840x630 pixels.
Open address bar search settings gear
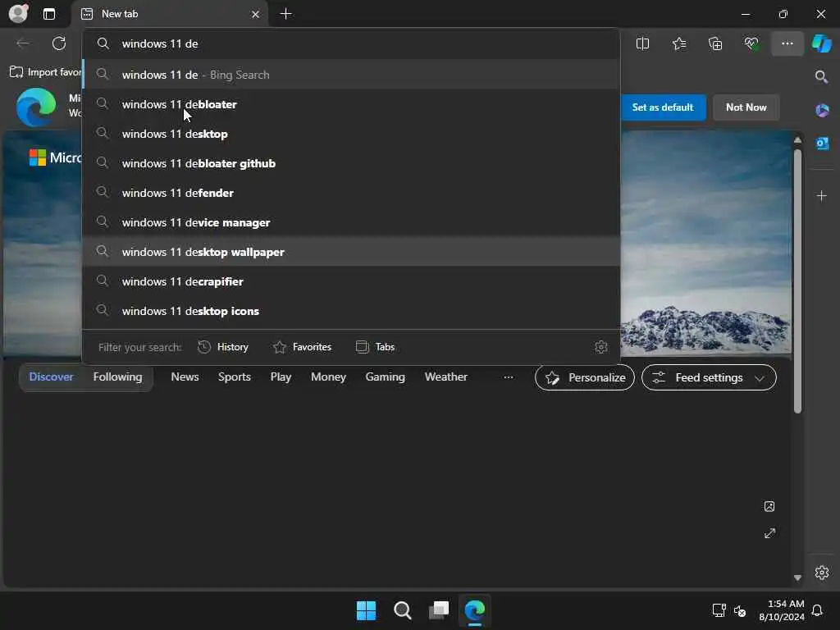[601, 347]
